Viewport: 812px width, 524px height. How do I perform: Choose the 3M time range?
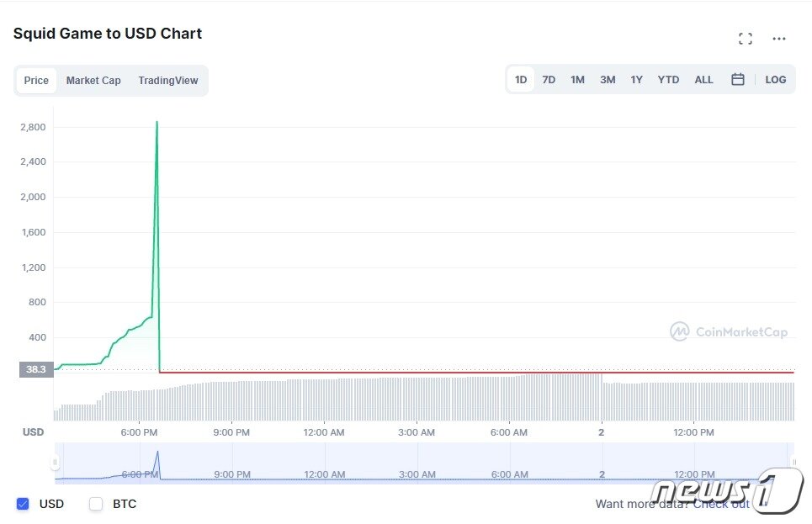[608, 80]
